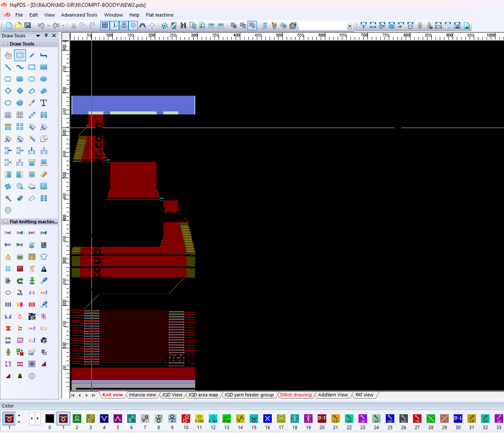The height and width of the screenshot is (433, 504).
Task: Select the rectangular marquee selection tool
Action: (x=20, y=55)
